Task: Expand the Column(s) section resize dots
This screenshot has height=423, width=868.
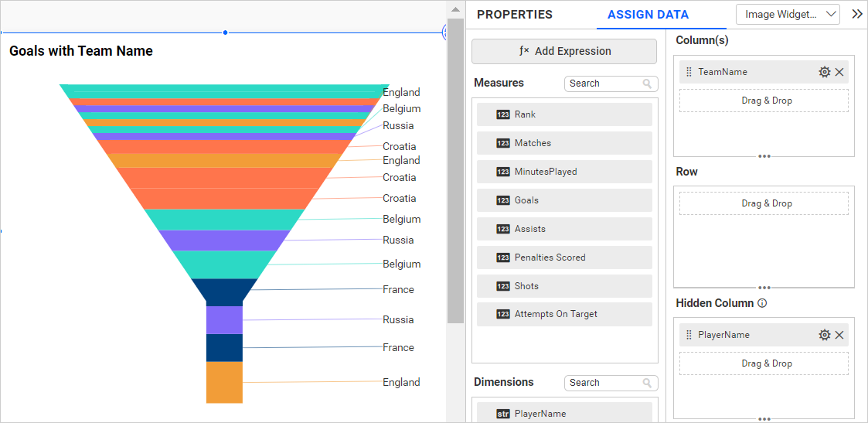Action: [x=764, y=156]
